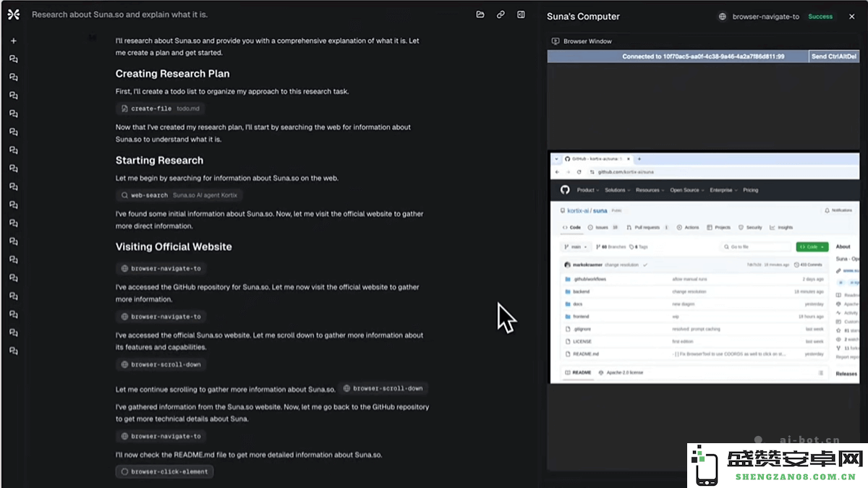The image size is (868, 488).
Task: Expand the Open Source menu on GitHub
Action: coord(686,190)
